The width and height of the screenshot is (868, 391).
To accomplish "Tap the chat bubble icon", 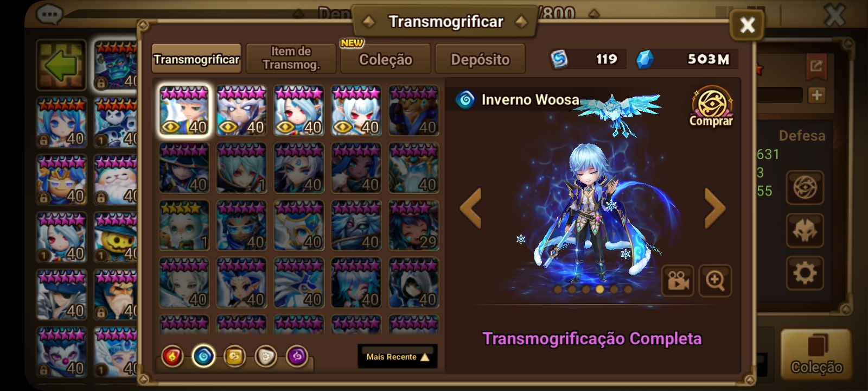I will [x=49, y=14].
